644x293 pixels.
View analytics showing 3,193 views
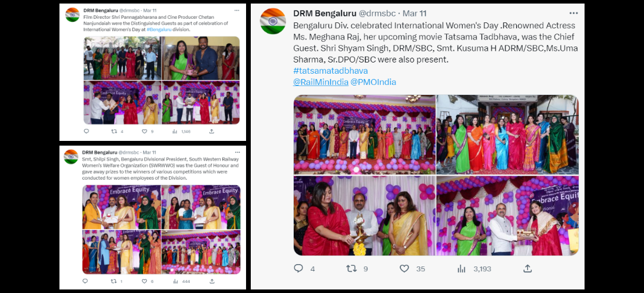(462, 269)
